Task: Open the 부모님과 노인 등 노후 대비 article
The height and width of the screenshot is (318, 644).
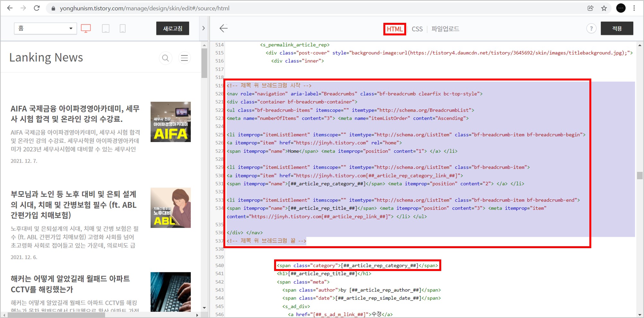Action: pos(74,205)
